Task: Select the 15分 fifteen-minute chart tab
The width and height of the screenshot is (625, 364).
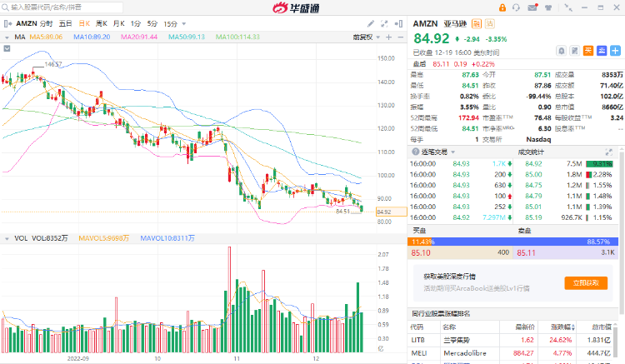Action: point(170,24)
